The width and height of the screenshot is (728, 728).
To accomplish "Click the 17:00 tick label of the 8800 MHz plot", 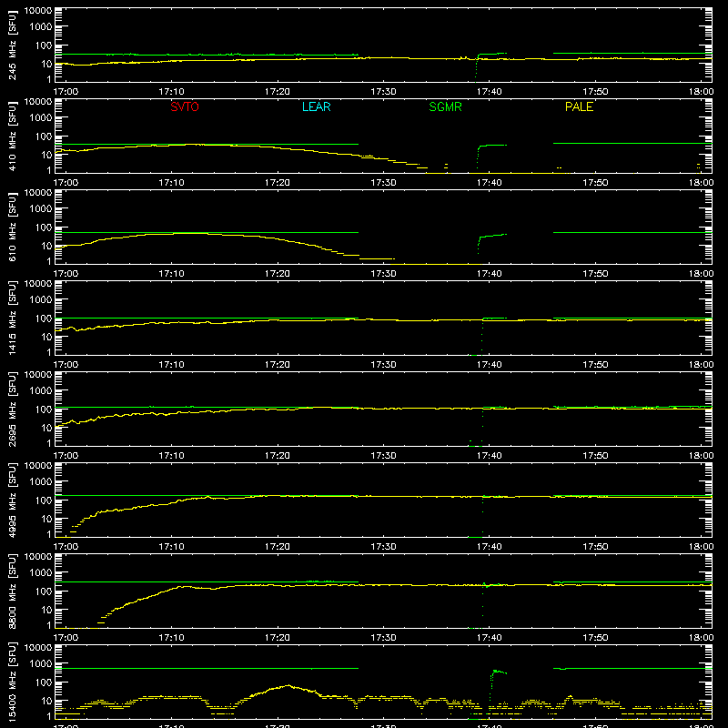I will pyautogui.click(x=66, y=638).
